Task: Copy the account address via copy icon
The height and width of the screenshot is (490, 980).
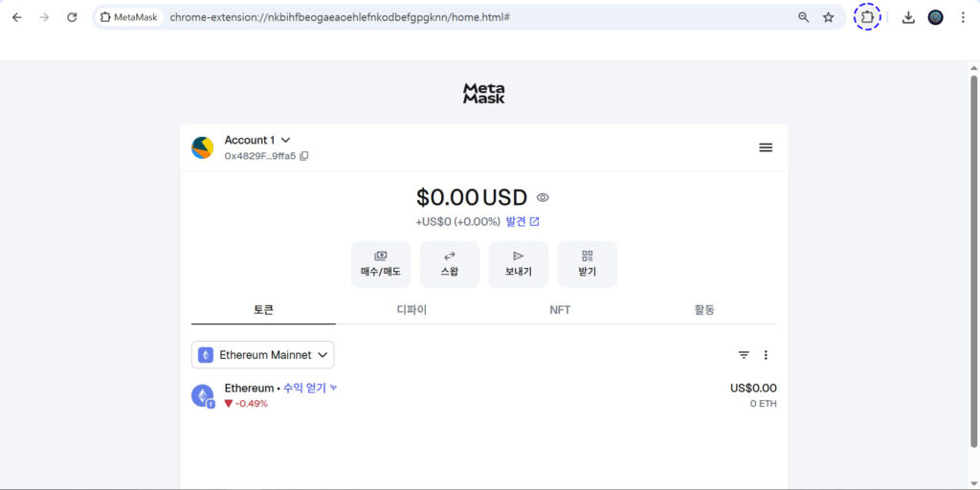Action: tap(304, 156)
